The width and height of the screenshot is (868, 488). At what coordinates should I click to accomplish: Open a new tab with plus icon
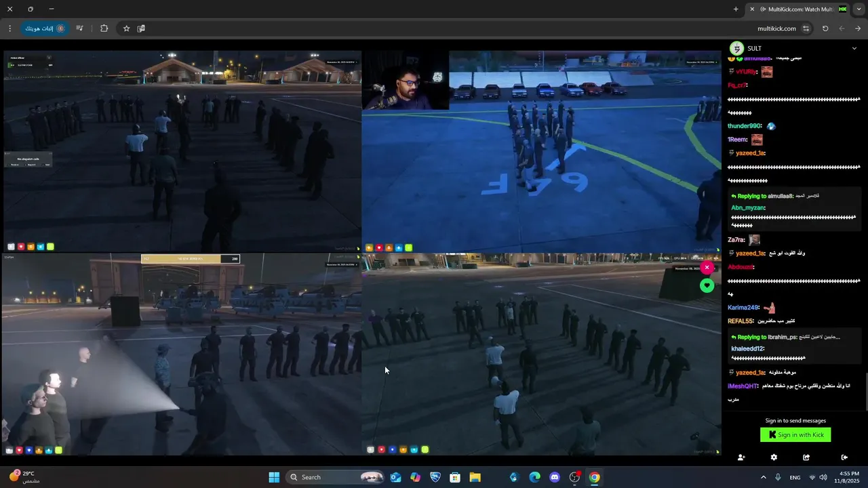[x=736, y=9]
